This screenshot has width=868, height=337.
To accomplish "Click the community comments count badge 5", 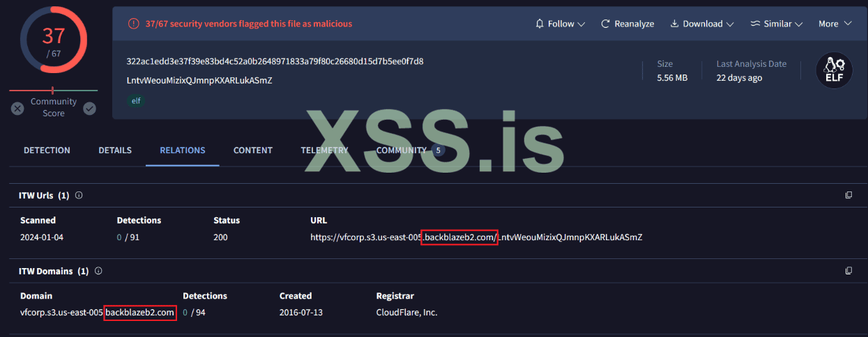I will pos(438,150).
